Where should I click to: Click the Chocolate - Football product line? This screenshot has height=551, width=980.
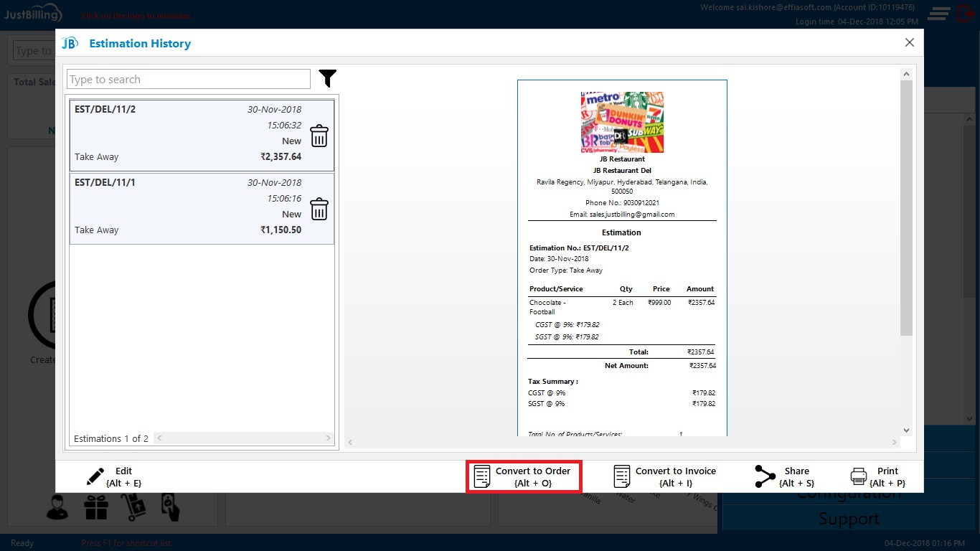tap(621, 307)
